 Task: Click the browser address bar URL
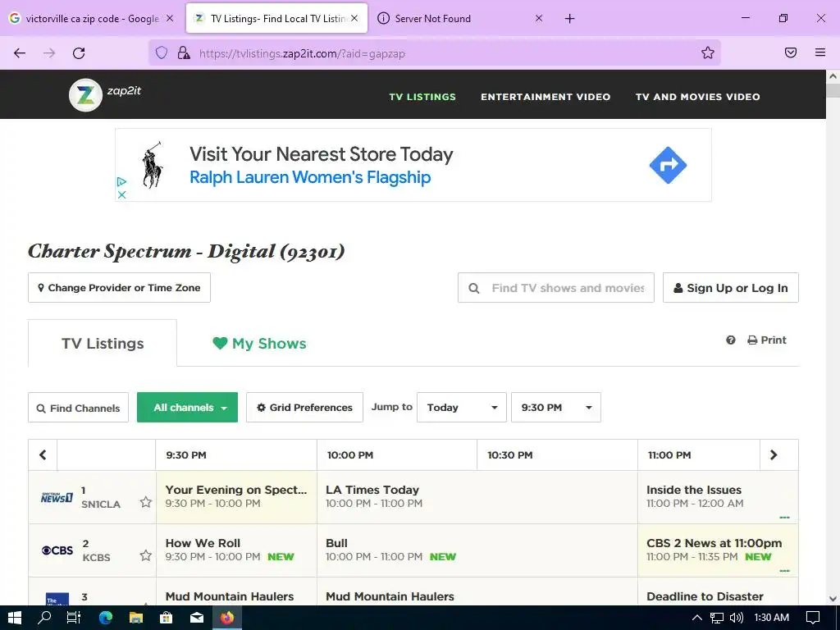pyautogui.click(x=302, y=53)
